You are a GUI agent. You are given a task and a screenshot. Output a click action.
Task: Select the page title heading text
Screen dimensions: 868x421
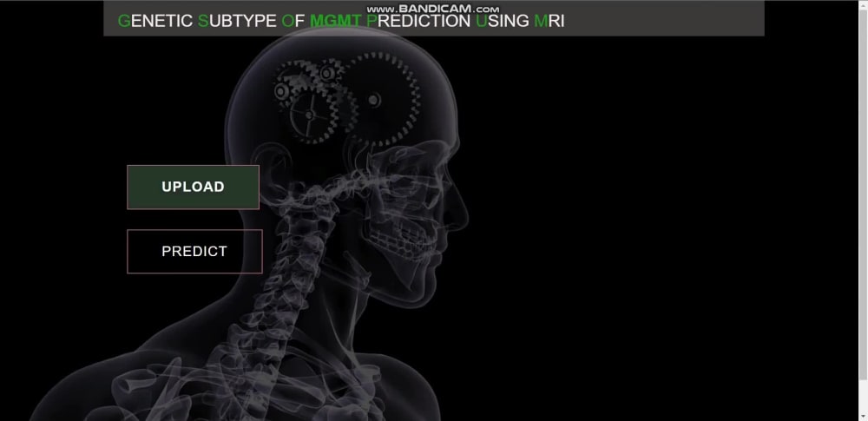coord(341,21)
